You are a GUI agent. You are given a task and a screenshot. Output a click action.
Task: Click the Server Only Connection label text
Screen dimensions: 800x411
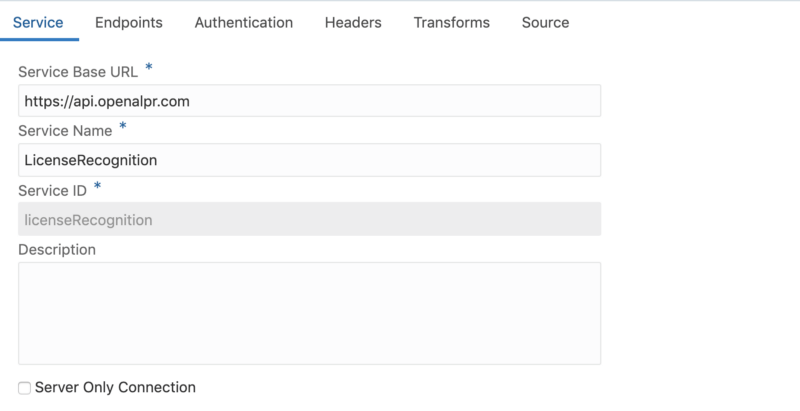pos(115,387)
